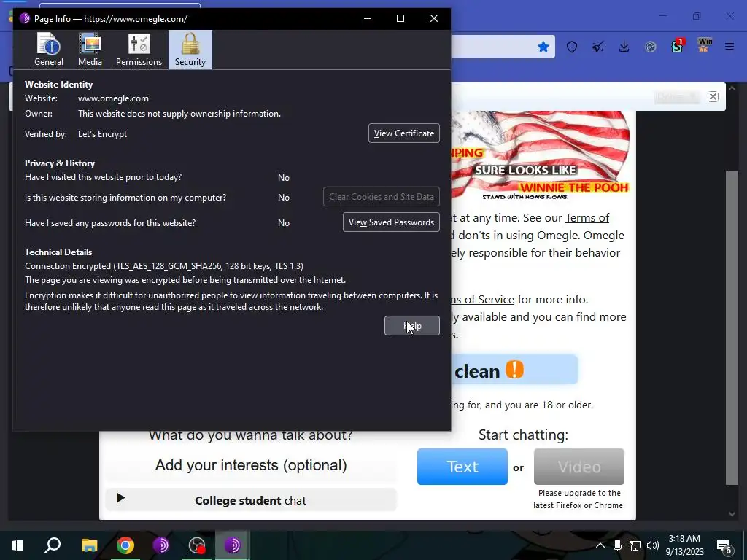Open the Terms of link on Omegle page
This screenshot has height=560, width=747.
click(x=587, y=217)
